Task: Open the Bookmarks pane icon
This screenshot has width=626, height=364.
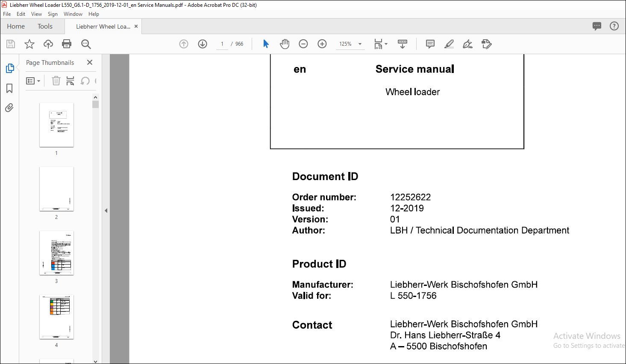Action: (9, 88)
